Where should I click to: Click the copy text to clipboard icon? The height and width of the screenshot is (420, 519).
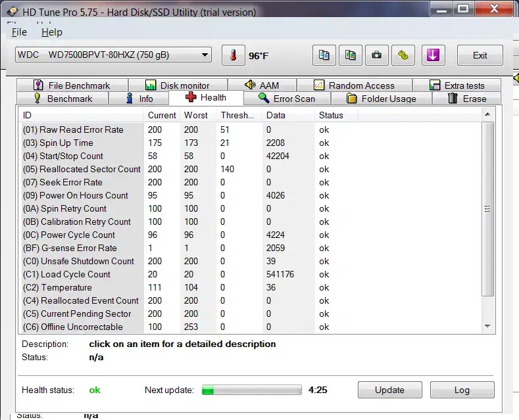point(324,55)
